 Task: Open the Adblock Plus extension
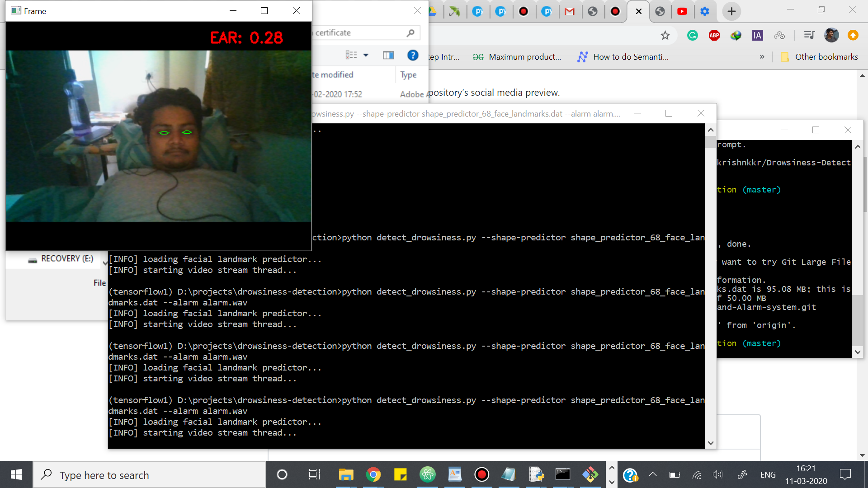pyautogui.click(x=714, y=35)
